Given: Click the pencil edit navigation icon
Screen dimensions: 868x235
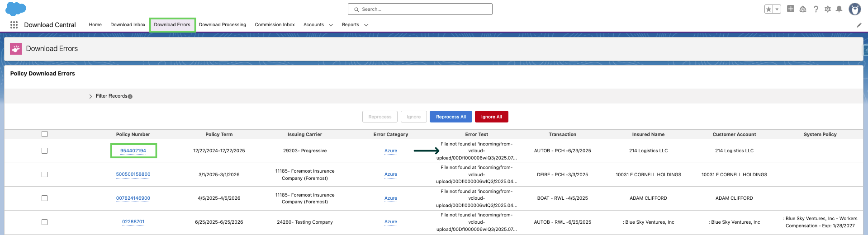Looking at the screenshot, I should click(x=859, y=25).
